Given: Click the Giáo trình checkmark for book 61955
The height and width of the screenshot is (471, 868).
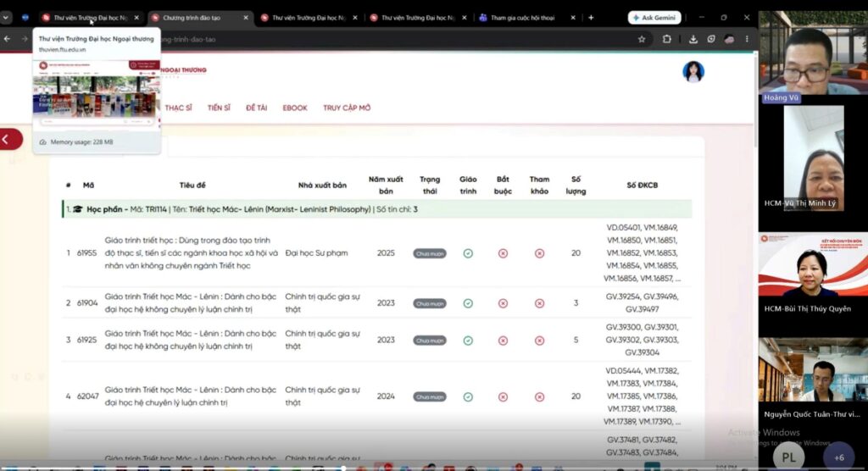Looking at the screenshot, I should coord(468,253).
